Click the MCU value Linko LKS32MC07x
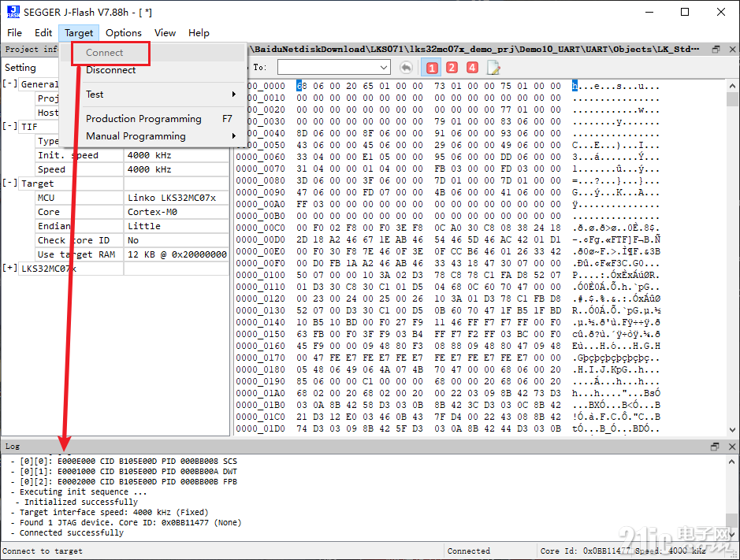The image size is (740, 560). click(x=177, y=198)
